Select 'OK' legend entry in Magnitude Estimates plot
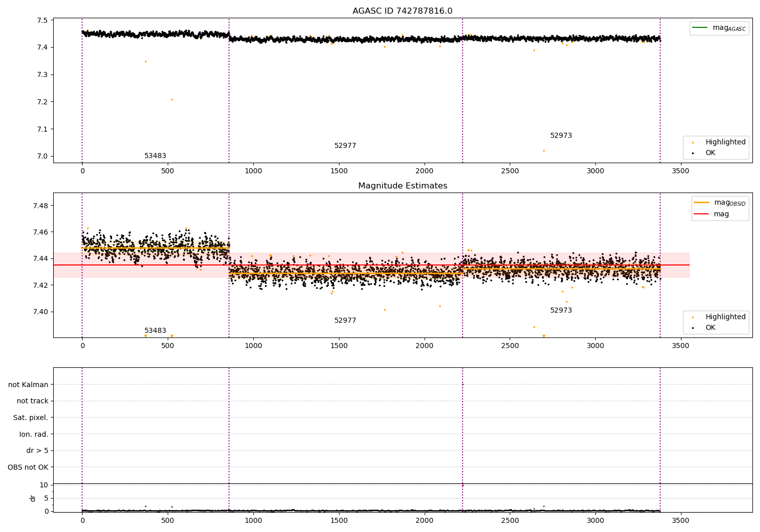This screenshot has width=760, height=532. point(710,328)
